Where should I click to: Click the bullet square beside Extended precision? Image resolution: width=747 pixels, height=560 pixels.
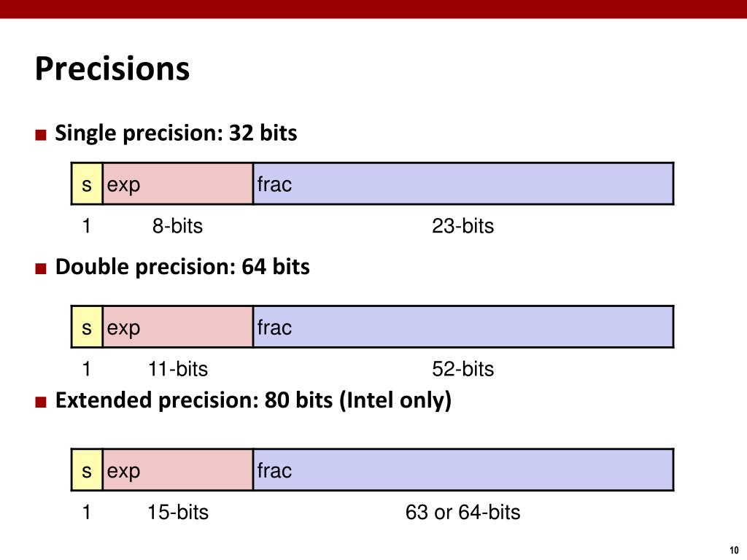41,402
